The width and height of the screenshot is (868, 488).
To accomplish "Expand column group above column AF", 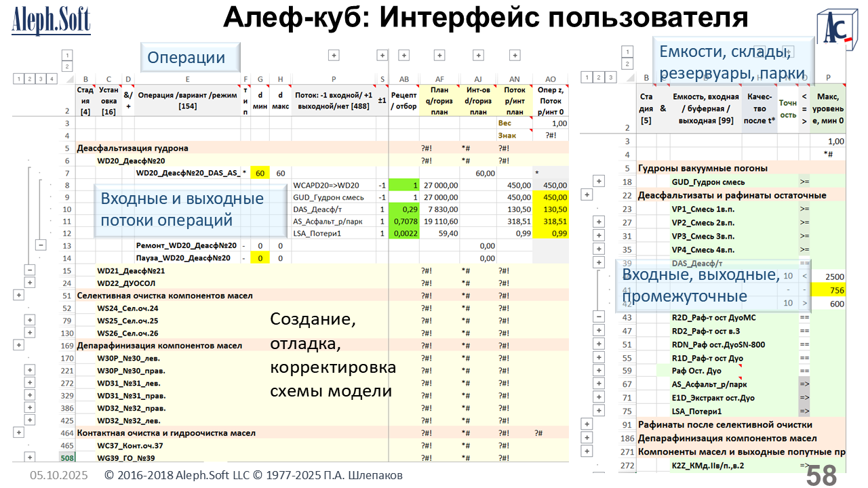I will tap(440, 55).
